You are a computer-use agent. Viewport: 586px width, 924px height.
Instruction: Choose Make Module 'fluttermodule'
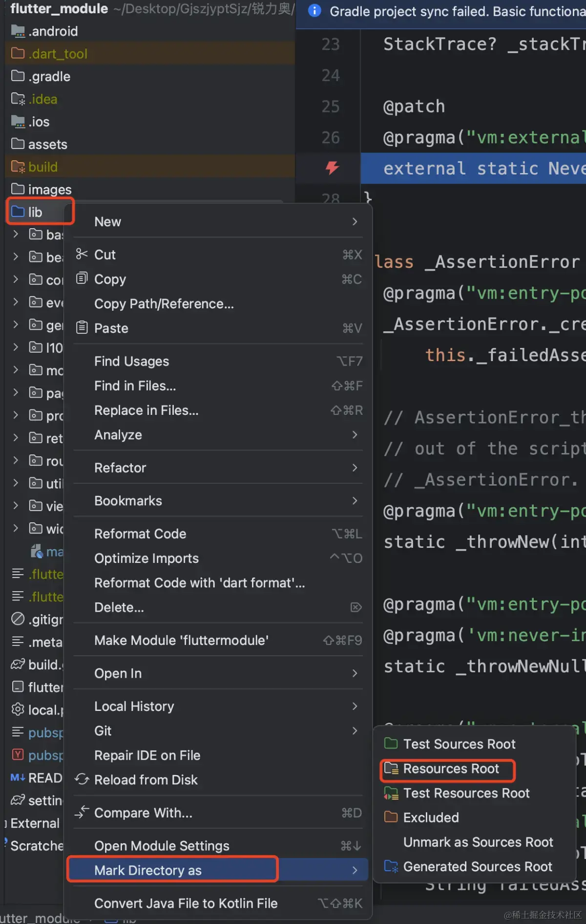(x=181, y=640)
